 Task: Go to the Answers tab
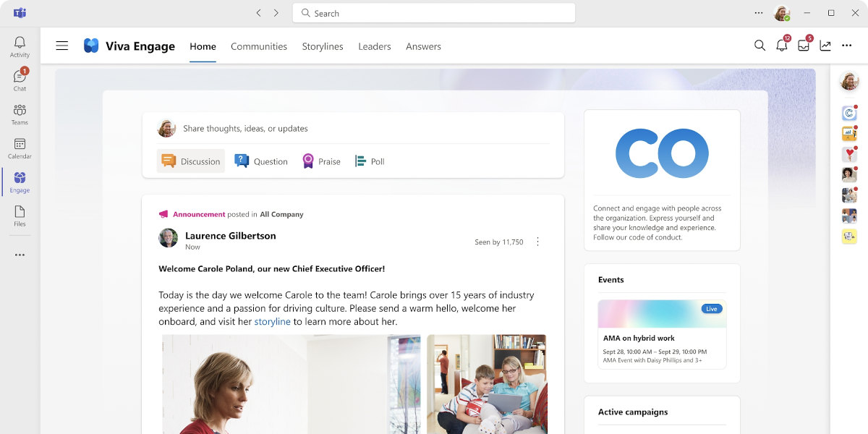click(x=423, y=46)
